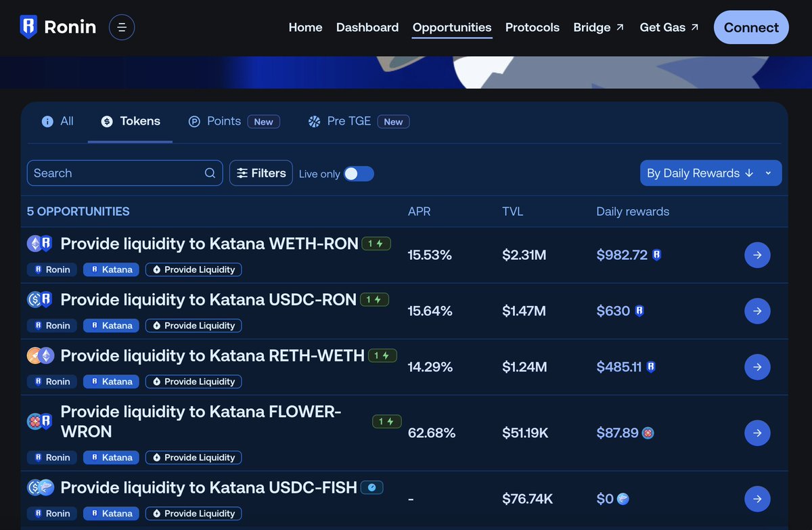The height and width of the screenshot is (530, 812).
Task: Click the RETH-WETH token pair icon
Action: [x=40, y=356]
